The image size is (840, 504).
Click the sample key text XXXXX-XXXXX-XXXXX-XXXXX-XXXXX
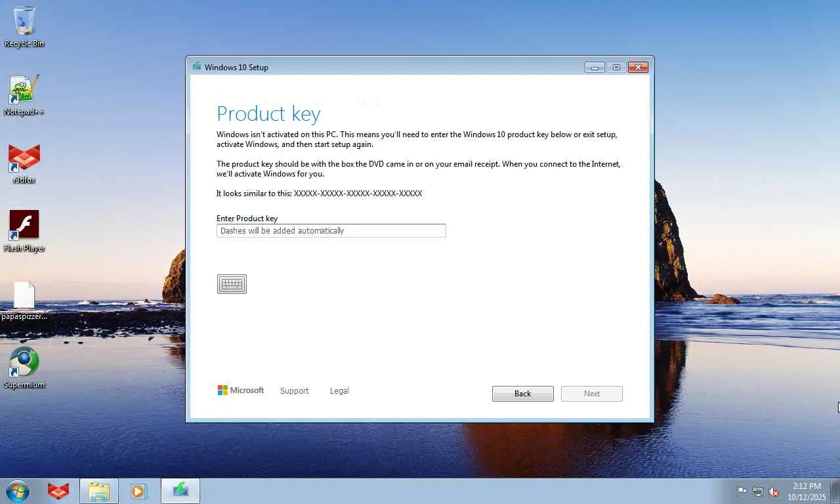pyautogui.click(x=358, y=194)
